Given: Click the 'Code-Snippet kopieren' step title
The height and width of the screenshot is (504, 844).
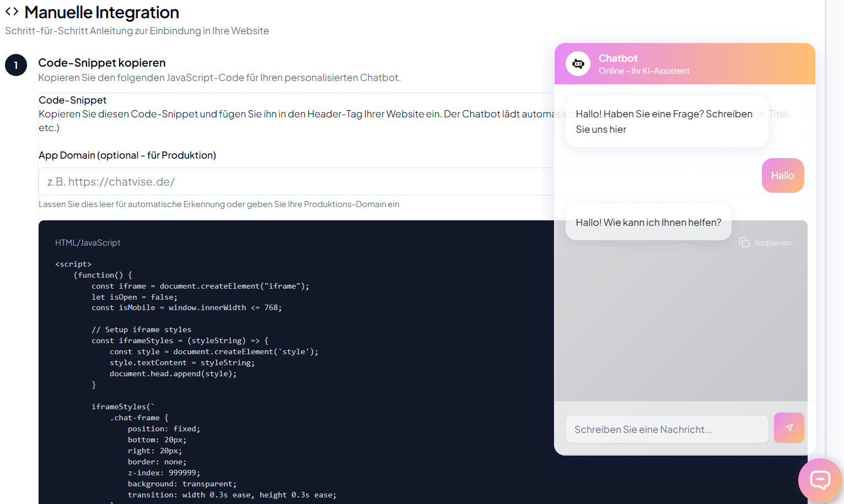Looking at the screenshot, I should tap(102, 63).
